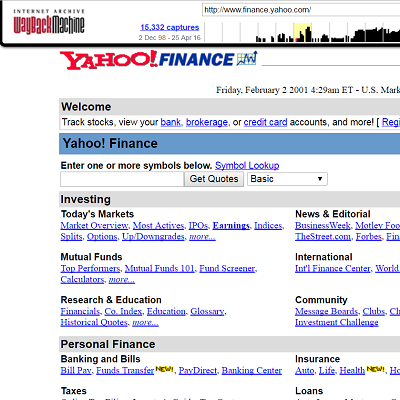Open the Basic quote type dropdown
The height and width of the screenshot is (400, 400).
(287, 179)
